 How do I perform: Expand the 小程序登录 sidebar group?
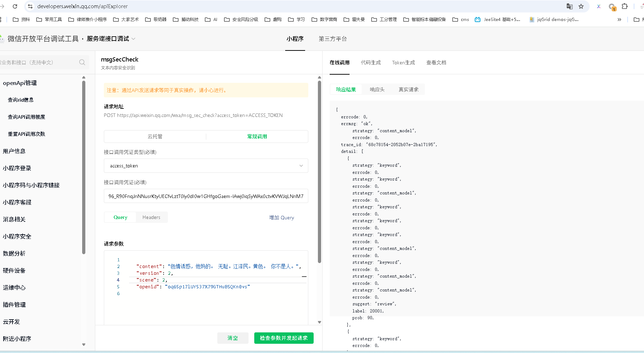pos(17,168)
